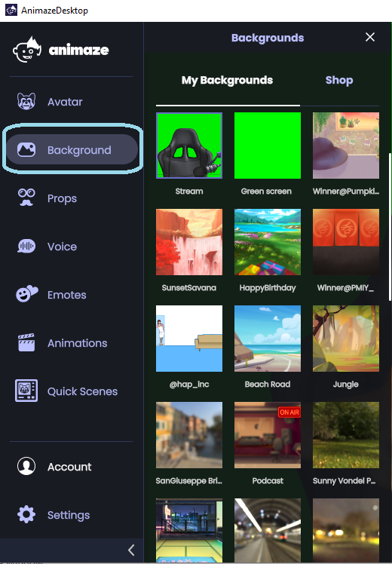The width and height of the screenshot is (392, 564).
Task: Open the Avatar panda icon section
Action: point(26,102)
